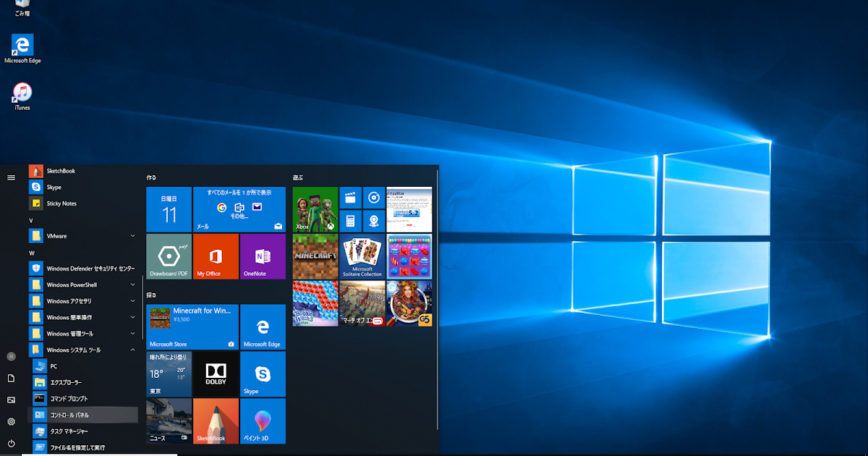Open Settings gear in Start rail
The image size is (868, 456).
tap(11, 421)
